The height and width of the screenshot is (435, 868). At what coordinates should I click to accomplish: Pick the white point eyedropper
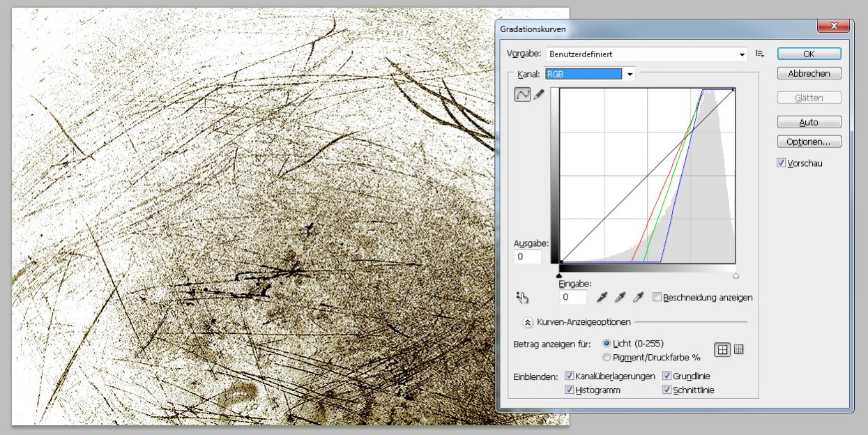[637, 298]
